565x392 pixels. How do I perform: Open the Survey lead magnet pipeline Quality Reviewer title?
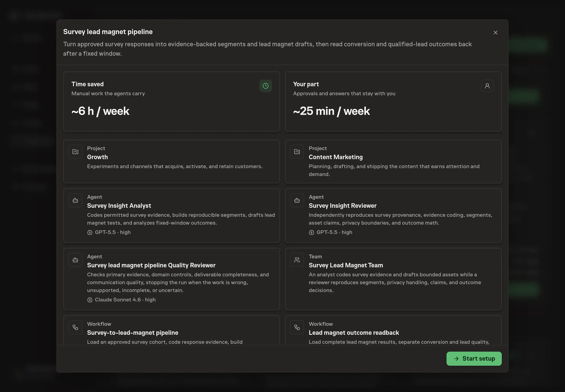(151, 265)
